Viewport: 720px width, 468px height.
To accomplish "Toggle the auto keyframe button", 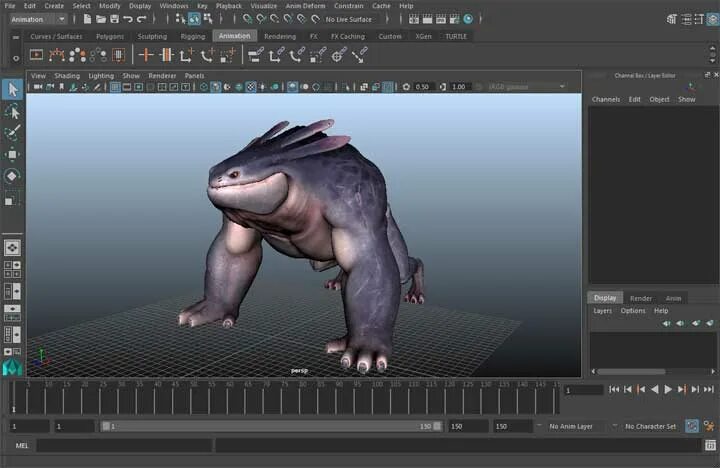I will 692,426.
